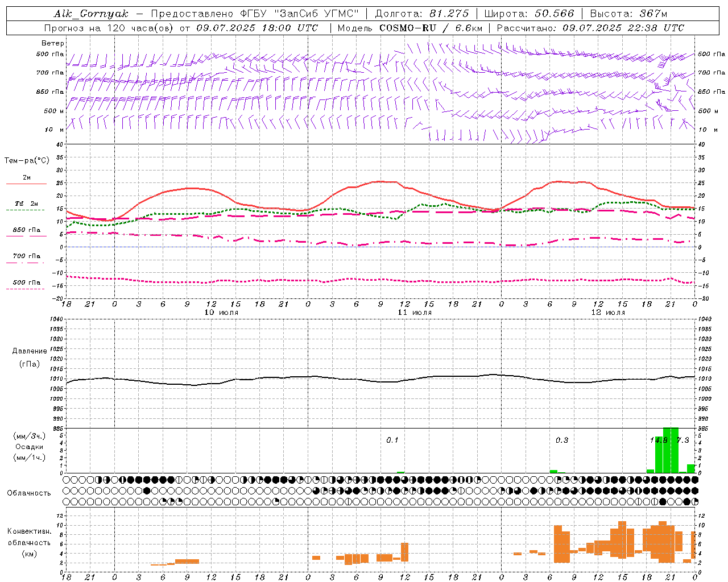This screenshot has width=728, height=582.
Task: Click the station name Alk_Gornyak
Action: pyautogui.click(x=92, y=14)
